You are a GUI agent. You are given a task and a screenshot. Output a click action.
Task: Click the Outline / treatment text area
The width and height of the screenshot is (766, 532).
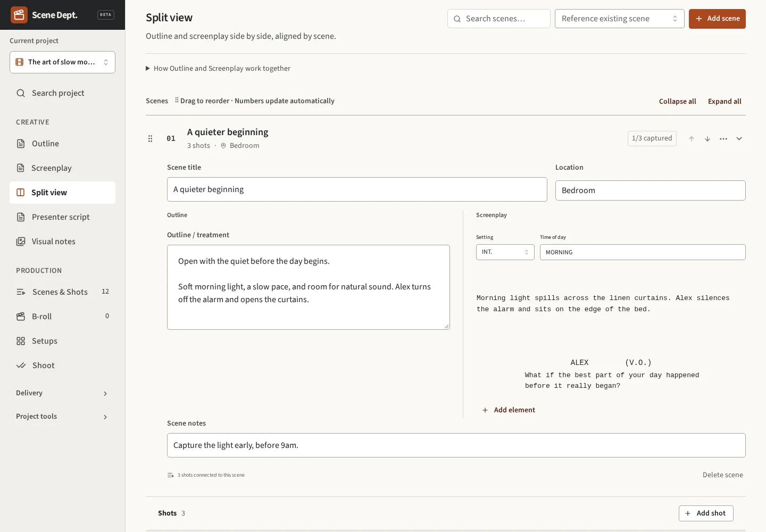(x=309, y=287)
